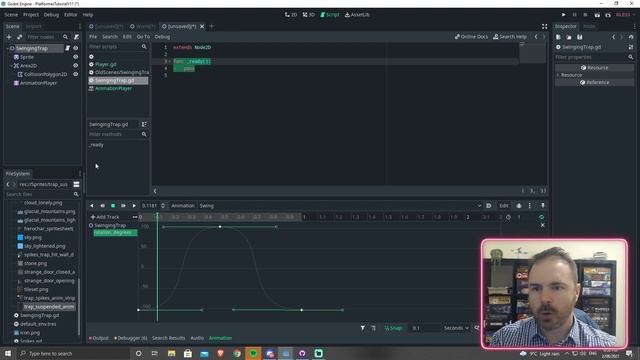Open Search Help
The width and height of the screenshot is (640, 360).
click(510, 37)
